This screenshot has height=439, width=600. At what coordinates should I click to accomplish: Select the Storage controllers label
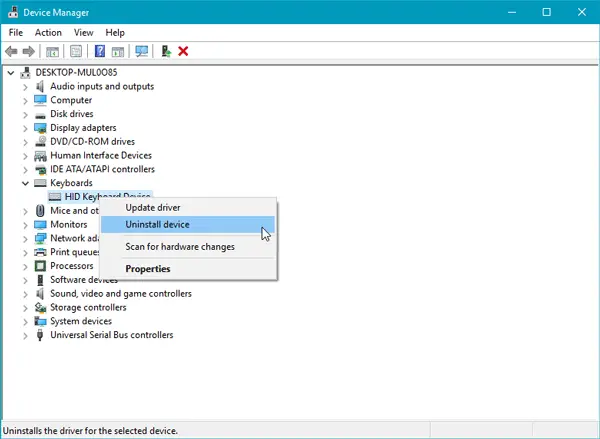tap(88, 307)
